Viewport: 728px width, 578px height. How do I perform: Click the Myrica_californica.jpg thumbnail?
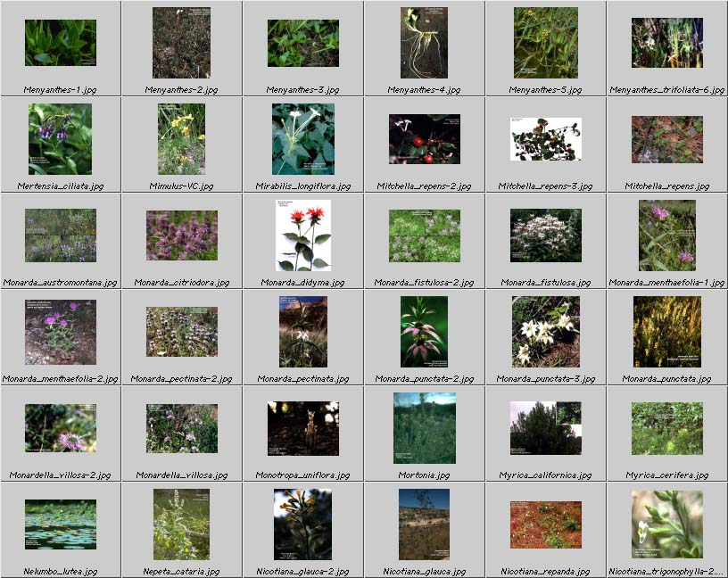click(x=545, y=427)
